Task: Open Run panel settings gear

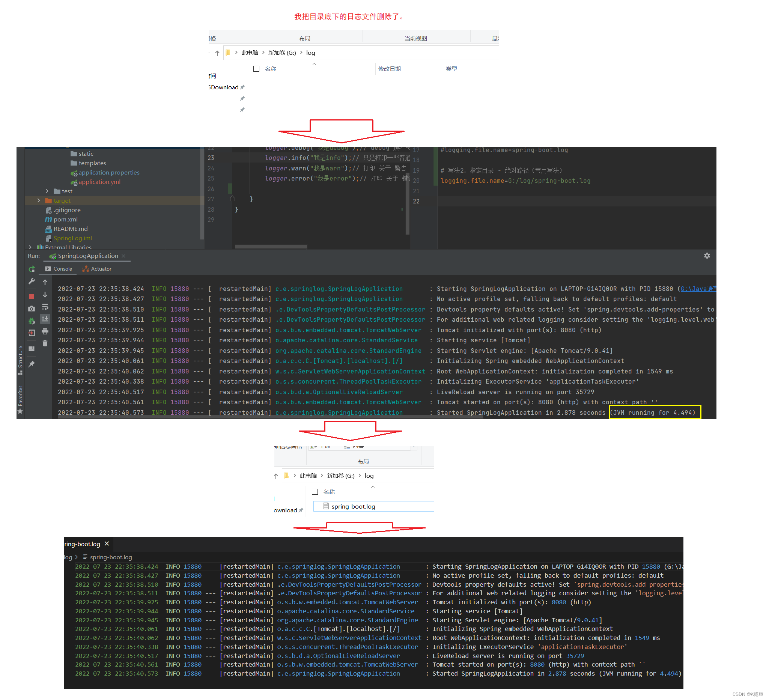Action: 707,256
